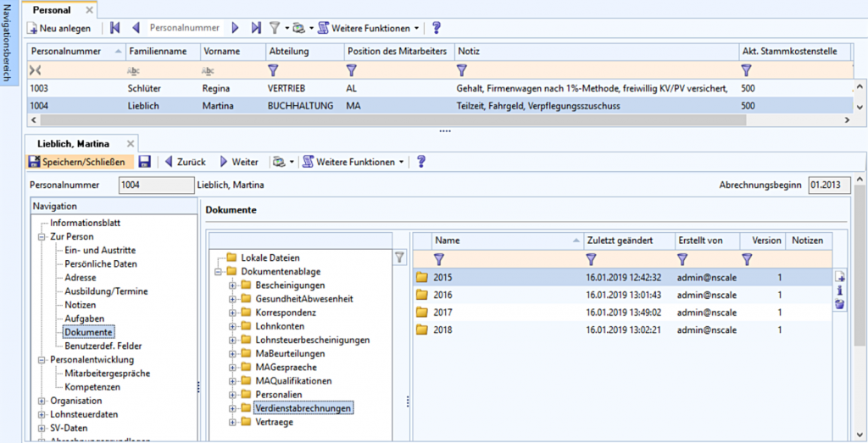This screenshot has height=443, width=868.
Task: Click Neu anlegen button
Action: pos(59,28)
